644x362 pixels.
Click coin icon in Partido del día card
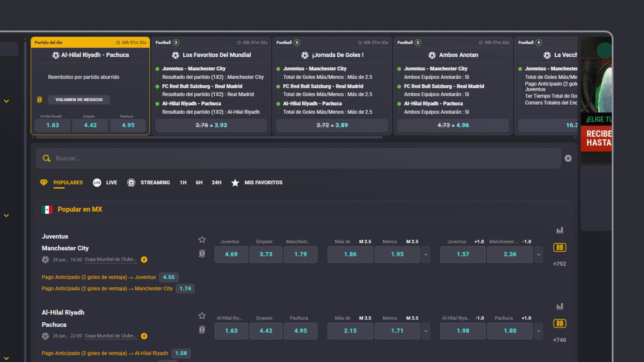[40, 100]
